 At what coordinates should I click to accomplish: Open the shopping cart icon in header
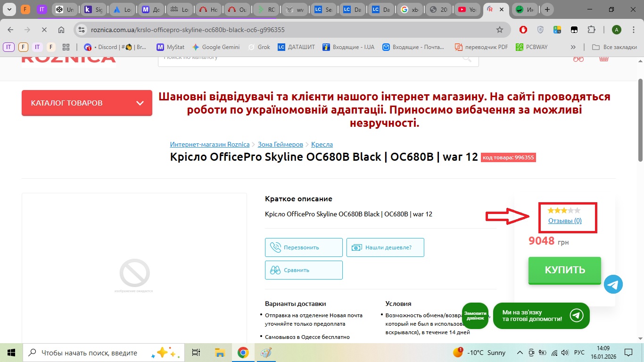click(x=603, y=58)
